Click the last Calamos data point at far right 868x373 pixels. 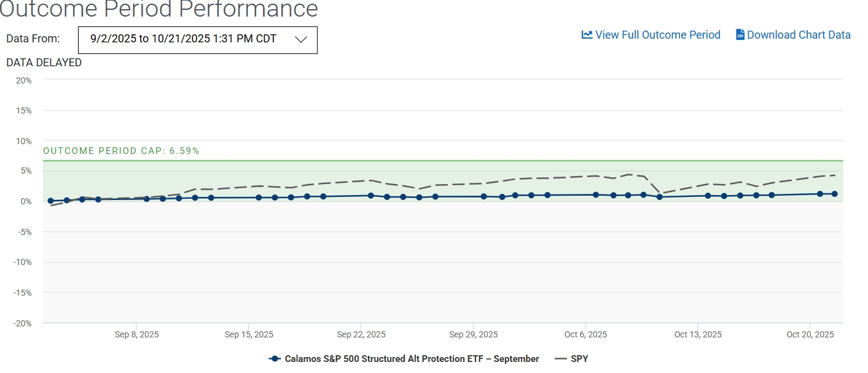click(834, 194)
